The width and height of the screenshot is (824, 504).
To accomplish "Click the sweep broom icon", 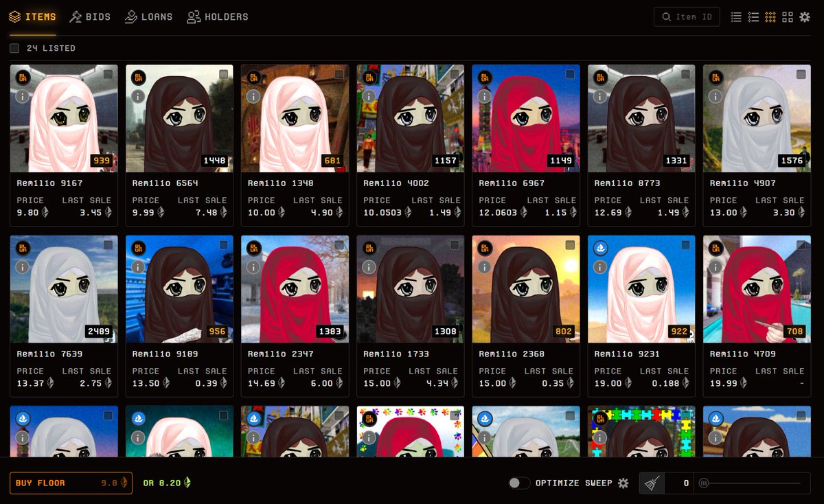I will point(652,483).
